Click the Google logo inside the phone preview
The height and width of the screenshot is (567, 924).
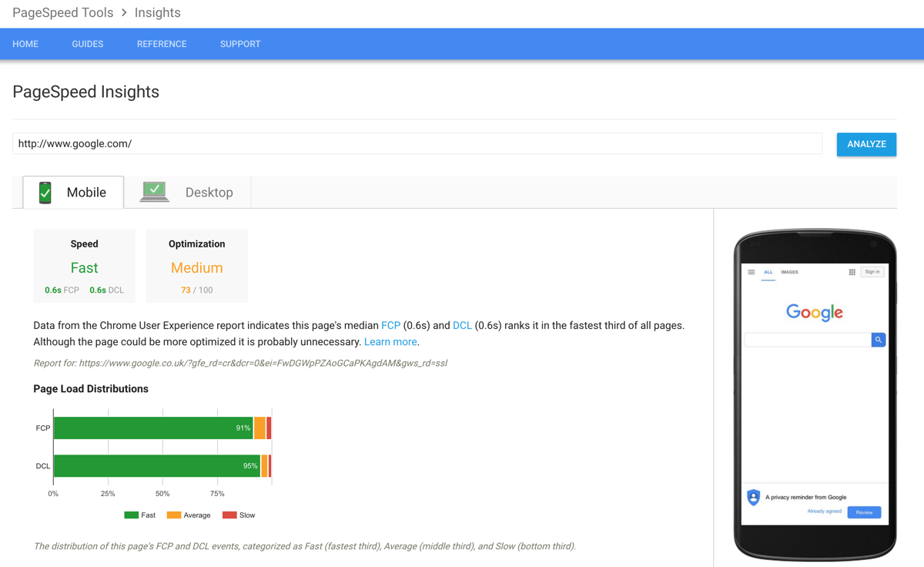(x=814, y=312)
